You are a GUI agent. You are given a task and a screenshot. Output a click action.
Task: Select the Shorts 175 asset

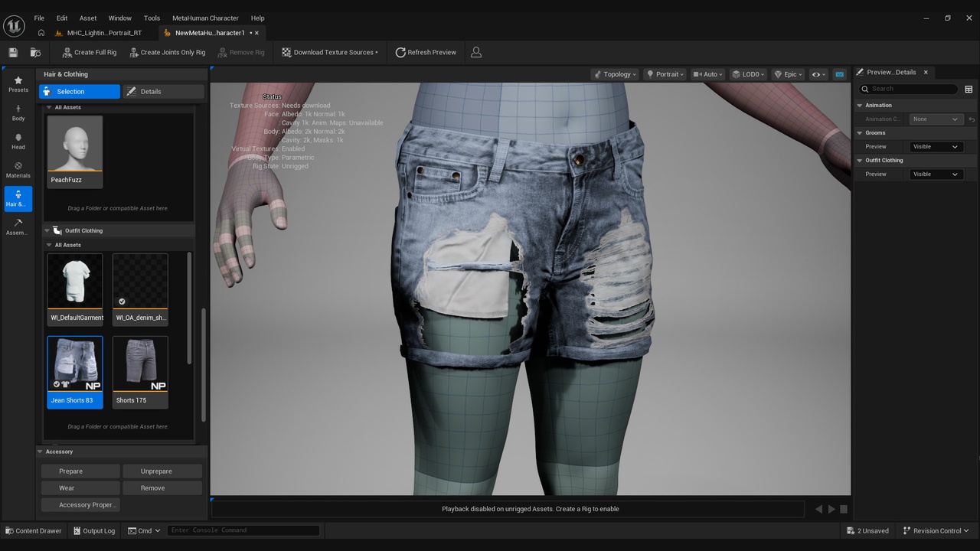point(140,372)
